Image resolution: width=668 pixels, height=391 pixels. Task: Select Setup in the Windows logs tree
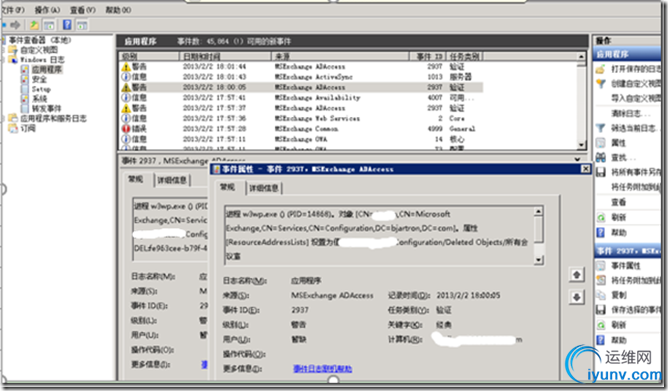(x=41, y=89)
